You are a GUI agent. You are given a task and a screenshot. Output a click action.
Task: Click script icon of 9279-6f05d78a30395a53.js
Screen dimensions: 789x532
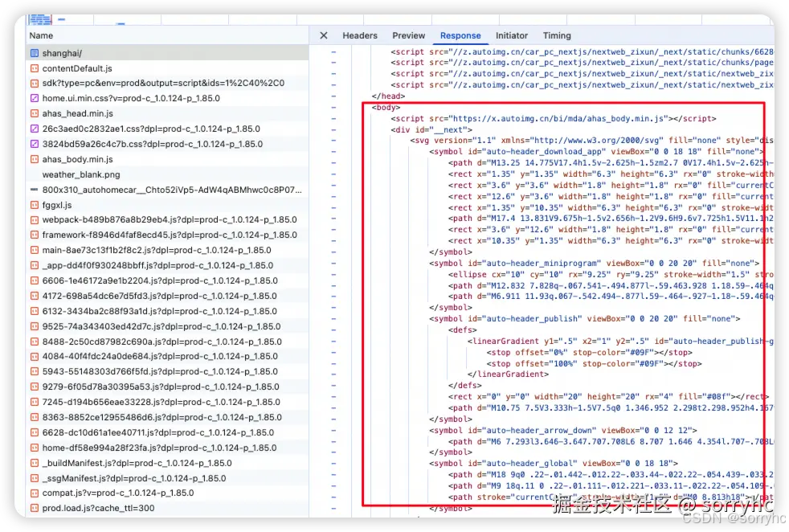coord(35,387)
